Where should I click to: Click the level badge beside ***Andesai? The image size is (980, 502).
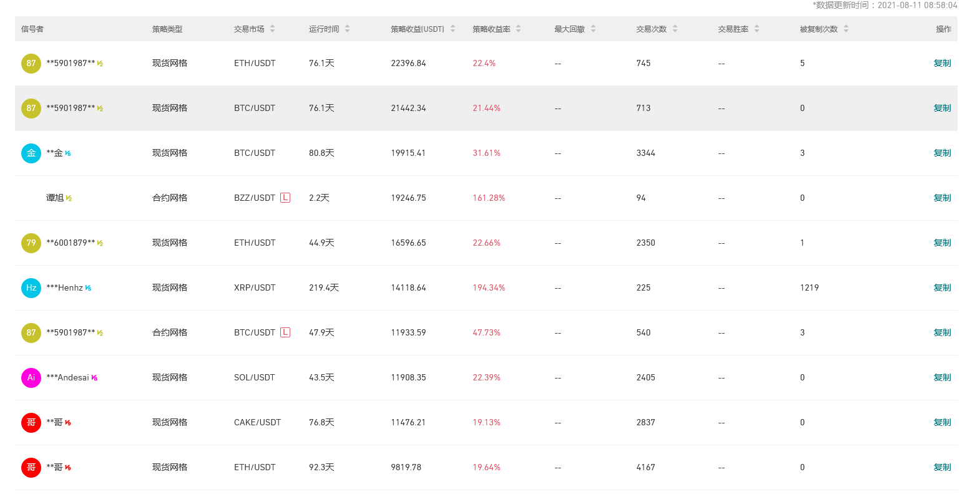click(x=94, y=378)
